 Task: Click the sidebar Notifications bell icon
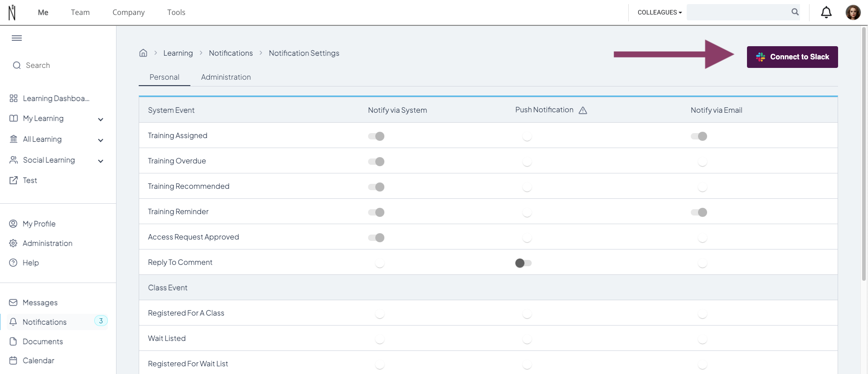(14, 322)
